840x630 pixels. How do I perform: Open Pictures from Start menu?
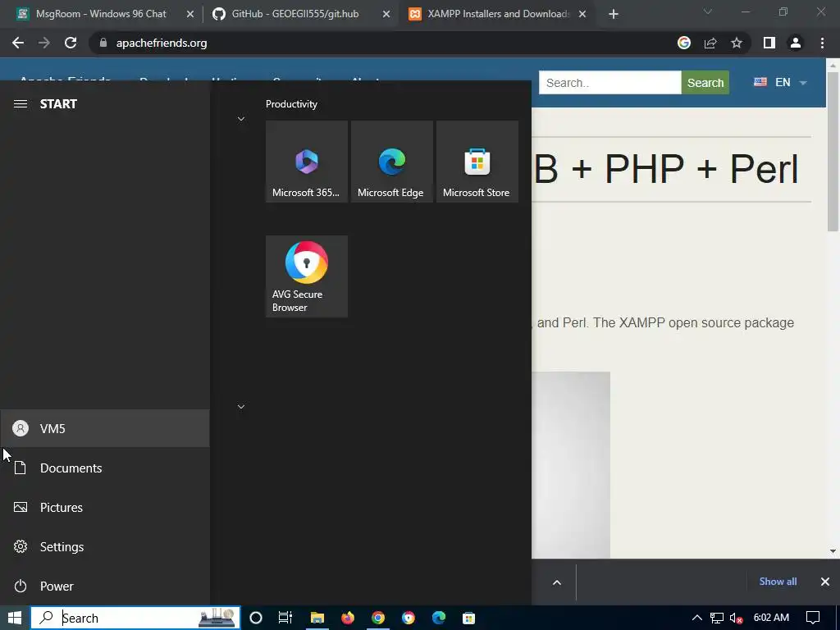pyautogui.click(x=105, y=507)
